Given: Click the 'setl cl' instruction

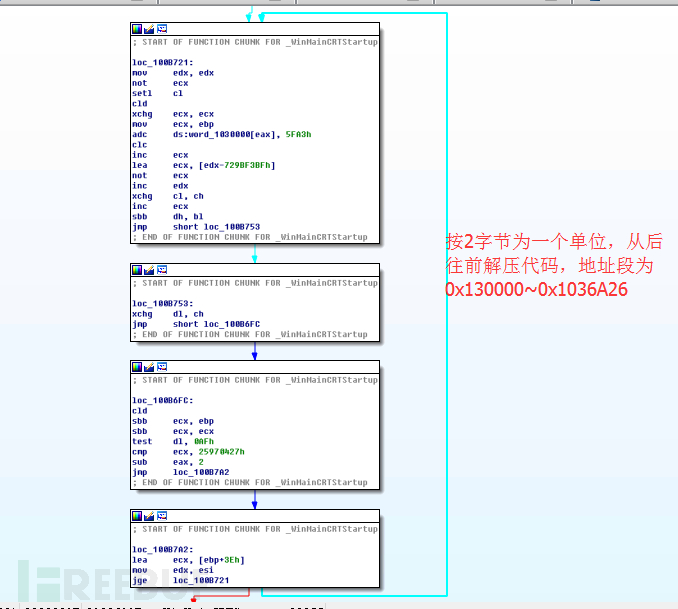Looking at the screenshot, I should [158, 93].
